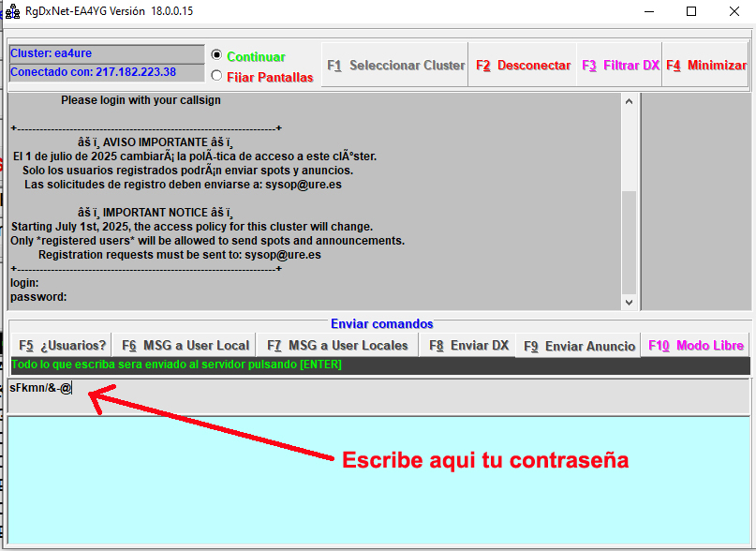
Task: Open the F8 Enviar DX command
Action: coord(467,345)
